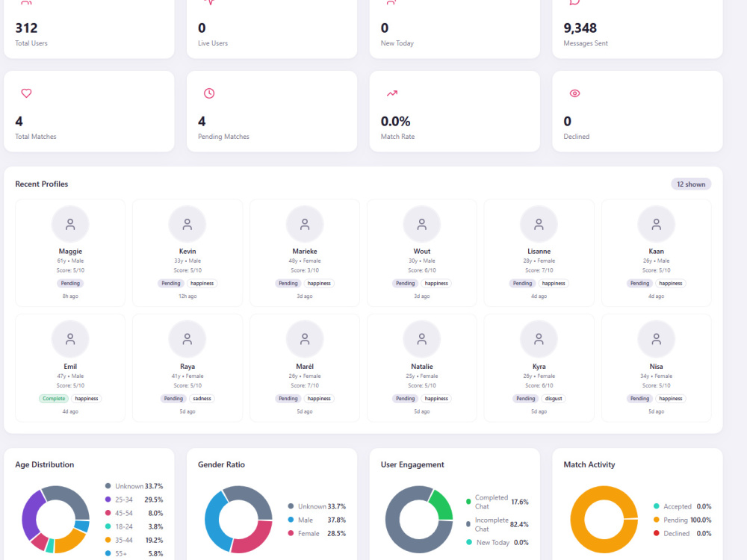The width and height of the screenshot is (747, 560).
Task: Open Natalie's profile avatar
Action: [x=421, y=339]
